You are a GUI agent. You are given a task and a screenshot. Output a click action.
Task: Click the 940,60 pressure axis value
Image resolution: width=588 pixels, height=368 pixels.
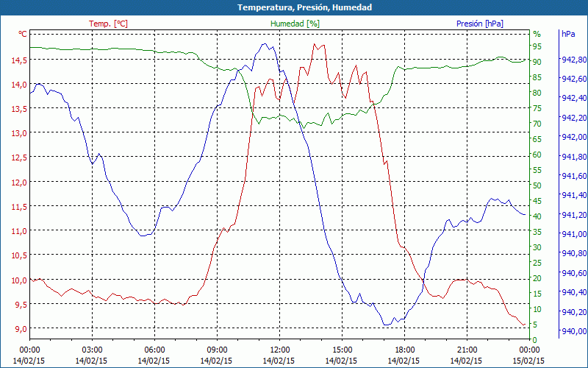573,273
